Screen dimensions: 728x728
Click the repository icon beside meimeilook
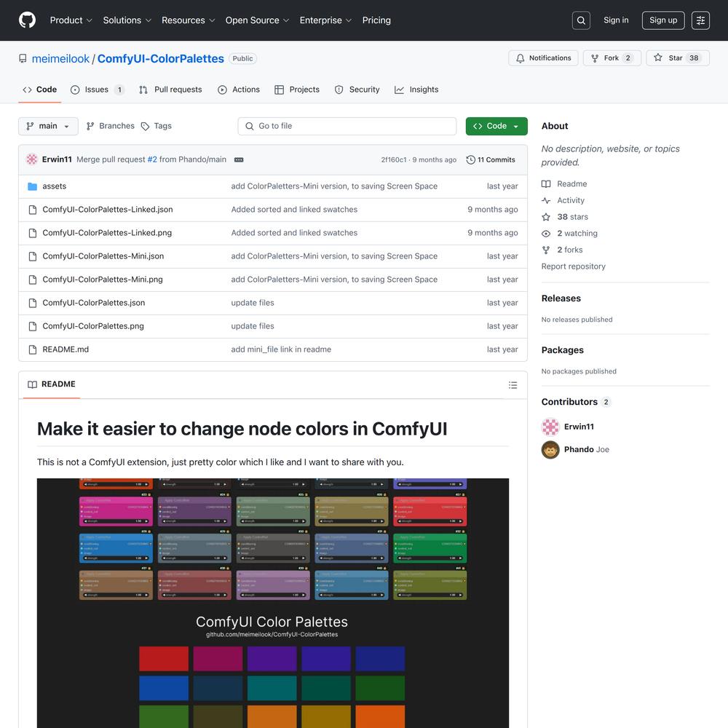23,58
